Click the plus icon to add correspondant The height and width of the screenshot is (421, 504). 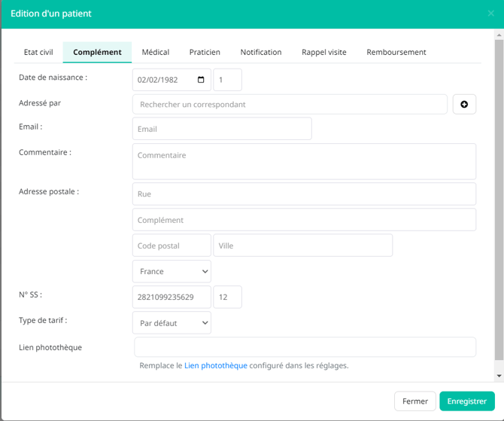464,105
